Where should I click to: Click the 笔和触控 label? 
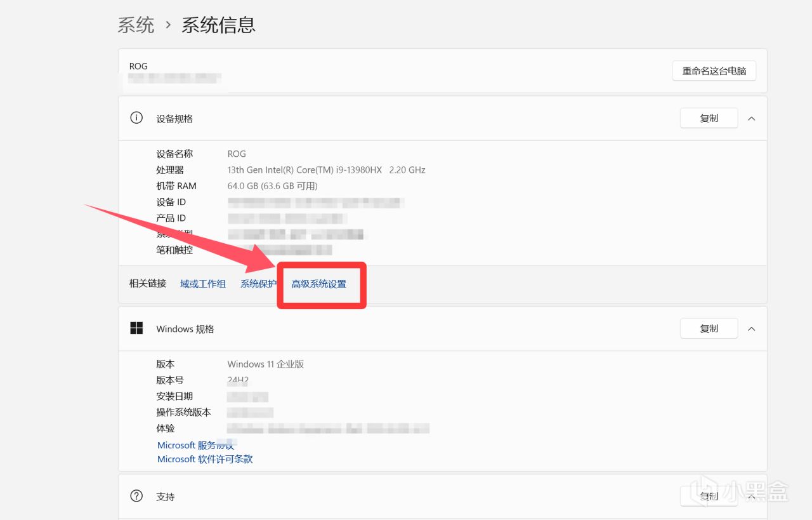tap(174, 250)
